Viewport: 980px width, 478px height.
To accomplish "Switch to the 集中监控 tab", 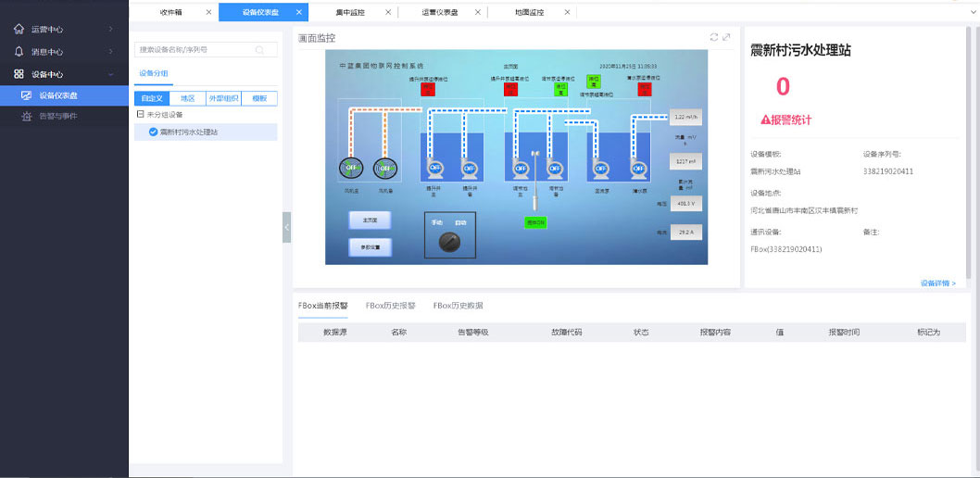I will click(x=350, y=12).
